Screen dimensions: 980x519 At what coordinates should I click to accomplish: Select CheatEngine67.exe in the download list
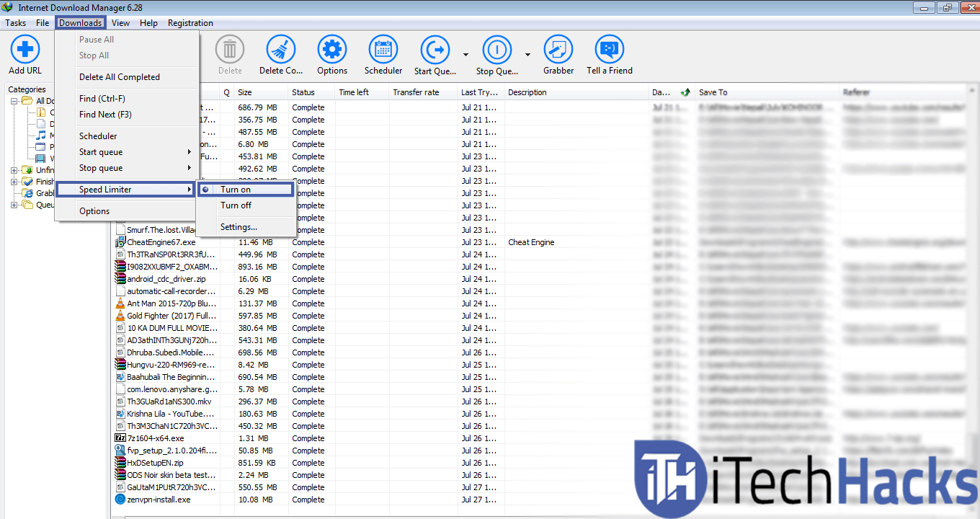(x=161, y=242)
